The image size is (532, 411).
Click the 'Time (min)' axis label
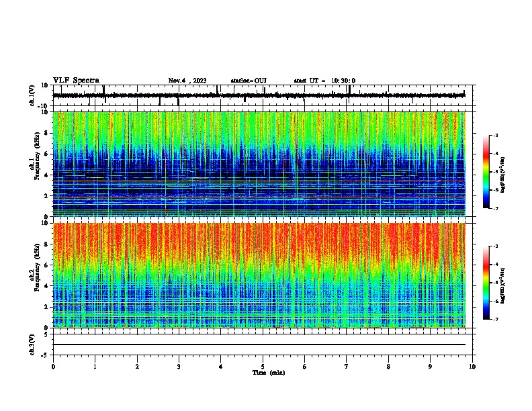[x=269, y=373]
